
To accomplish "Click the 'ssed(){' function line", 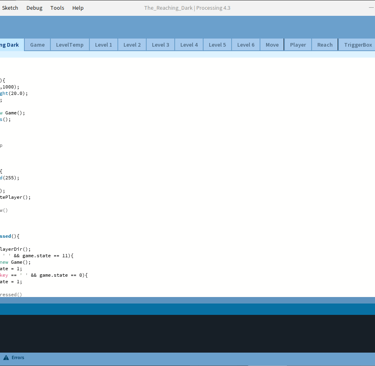I will (10, 236).
